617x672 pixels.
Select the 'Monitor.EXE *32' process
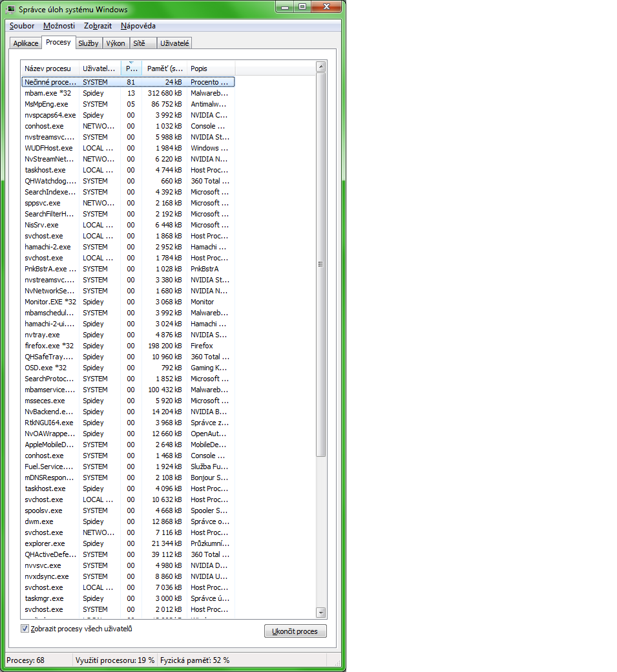pos(128,302)
